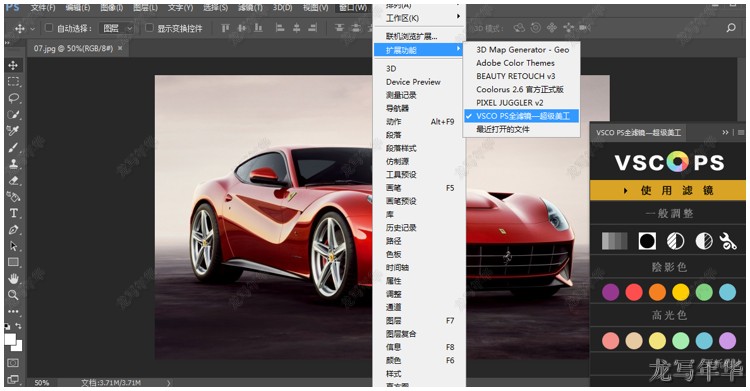The height and width of the screenshot is (391, 750).
Task: Open the 滤镜(T) menu
Action: 250,8
